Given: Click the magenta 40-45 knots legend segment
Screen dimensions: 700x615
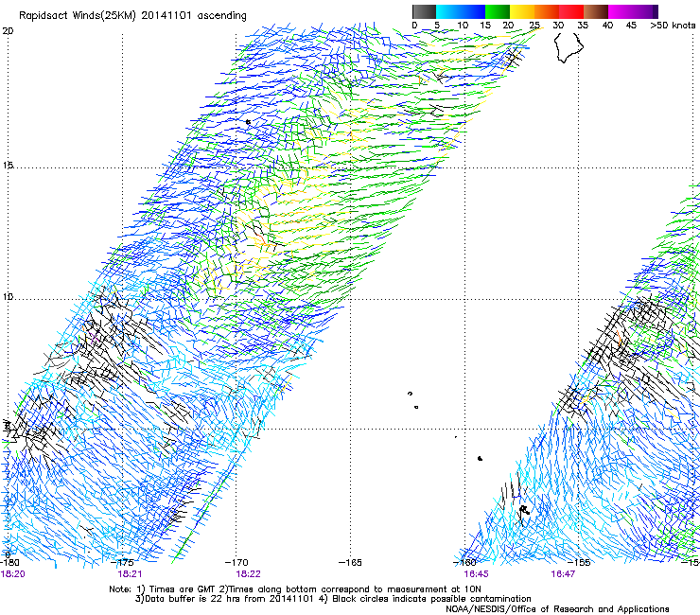Looking at the screenshot, I should point(621,11).
